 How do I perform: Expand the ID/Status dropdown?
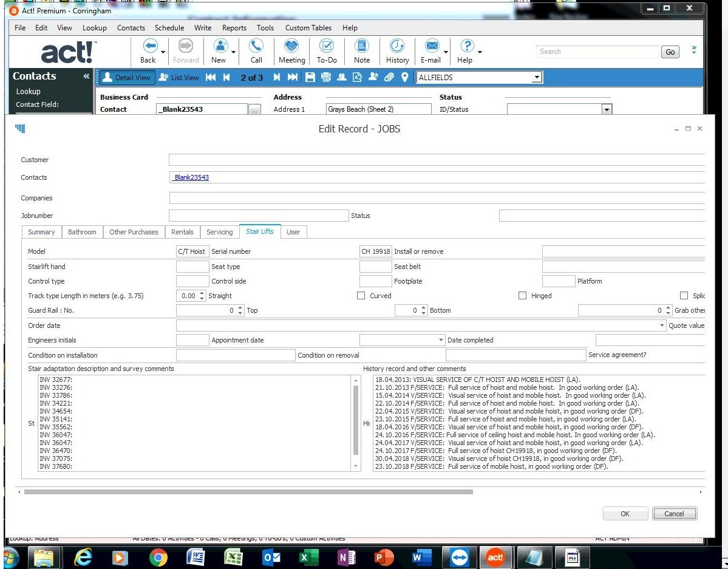tap(606, 109)
